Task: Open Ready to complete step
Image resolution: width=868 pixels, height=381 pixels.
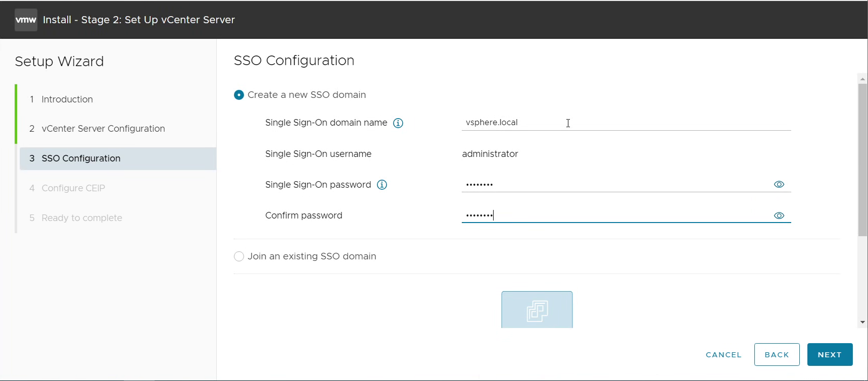Action: 82,218
